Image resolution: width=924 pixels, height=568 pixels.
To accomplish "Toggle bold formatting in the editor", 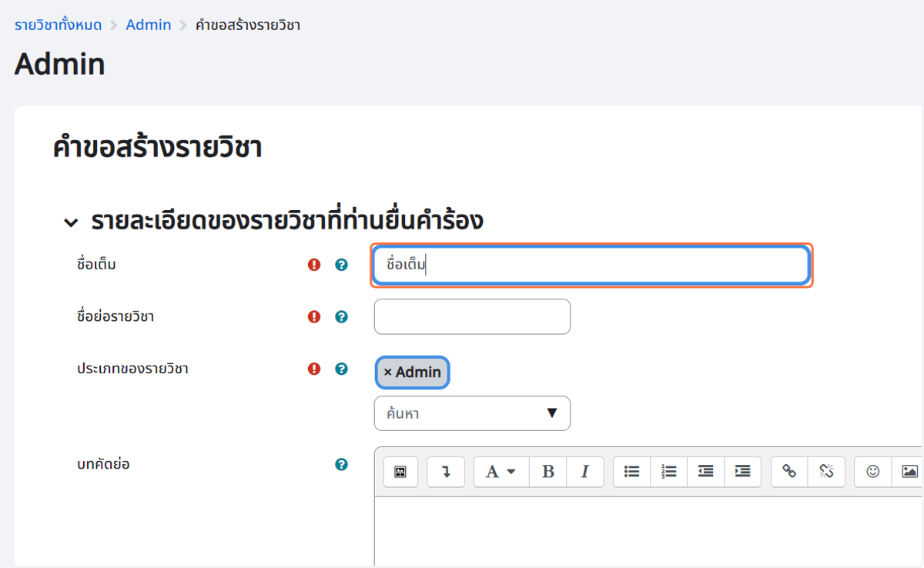I will (x=548, y=472).
